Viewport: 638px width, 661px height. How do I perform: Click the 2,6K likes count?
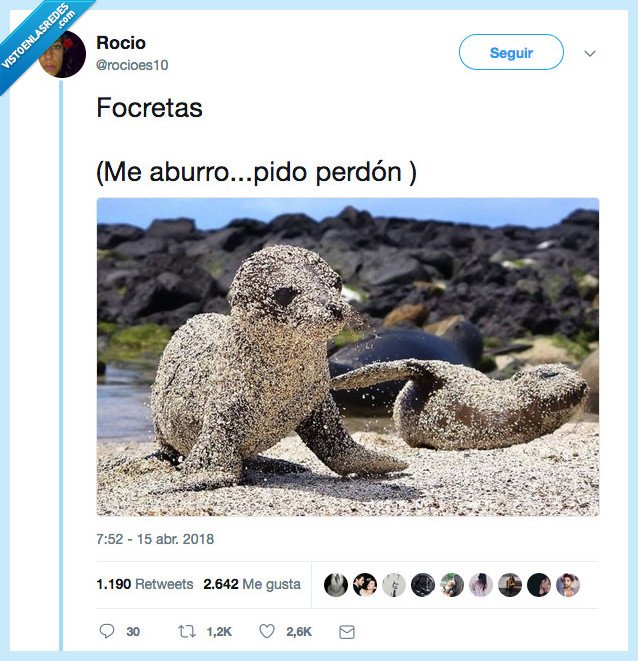coord(299,631)
